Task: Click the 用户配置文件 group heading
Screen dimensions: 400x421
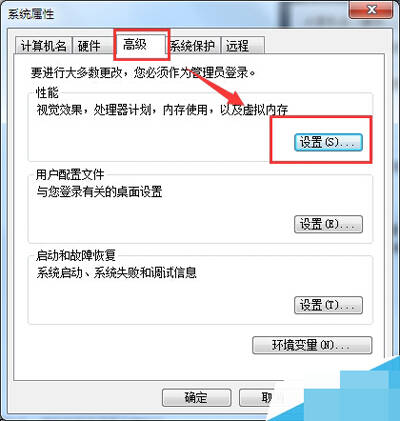Action: click(x=70, y=174)
